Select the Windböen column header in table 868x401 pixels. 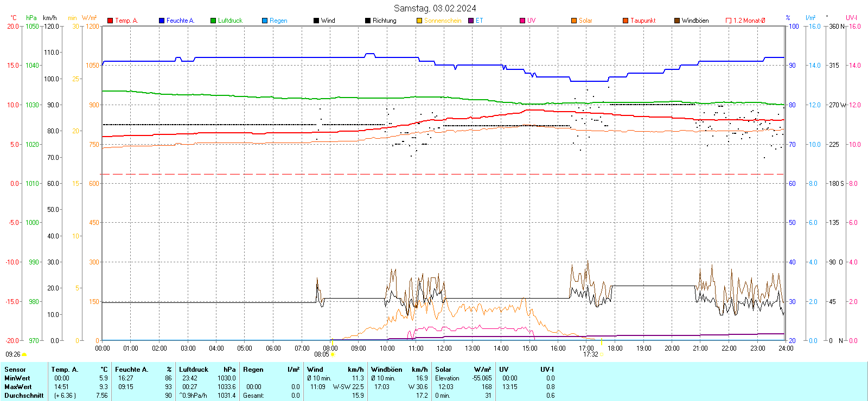pyautogui.click(x=387, y=370)
